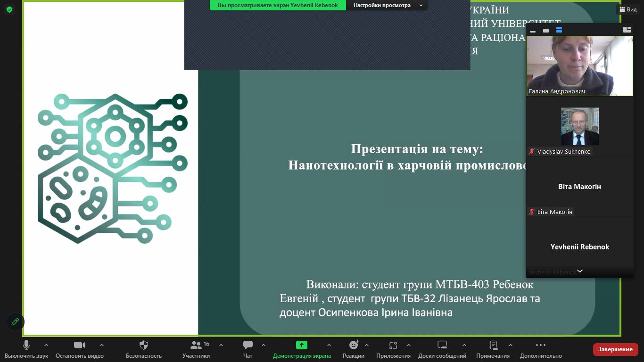Open the Участники participants panel
This screenshot has width=644, height=362.
[196, 349]
